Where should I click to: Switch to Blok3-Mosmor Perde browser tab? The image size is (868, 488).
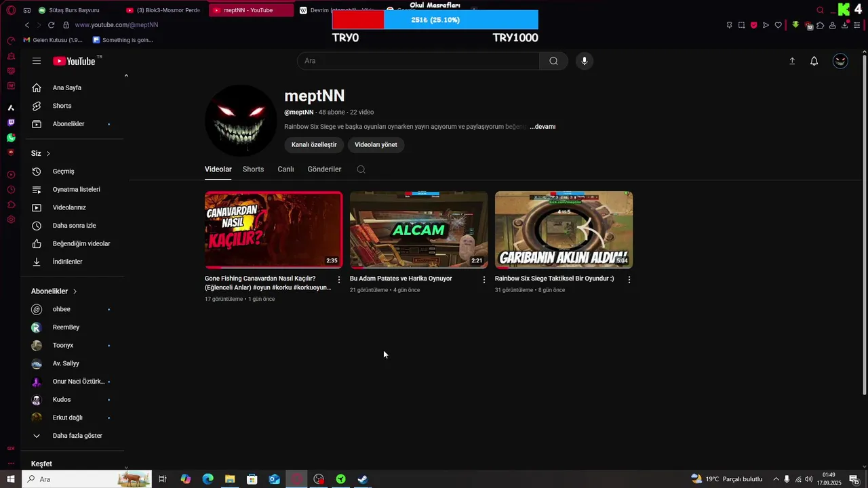[165, 10]
